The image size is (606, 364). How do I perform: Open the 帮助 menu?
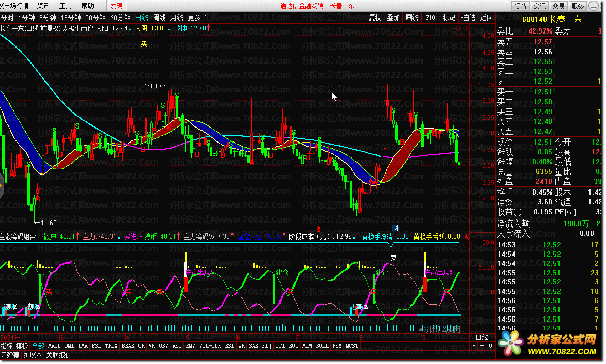(x=88, y=6)
